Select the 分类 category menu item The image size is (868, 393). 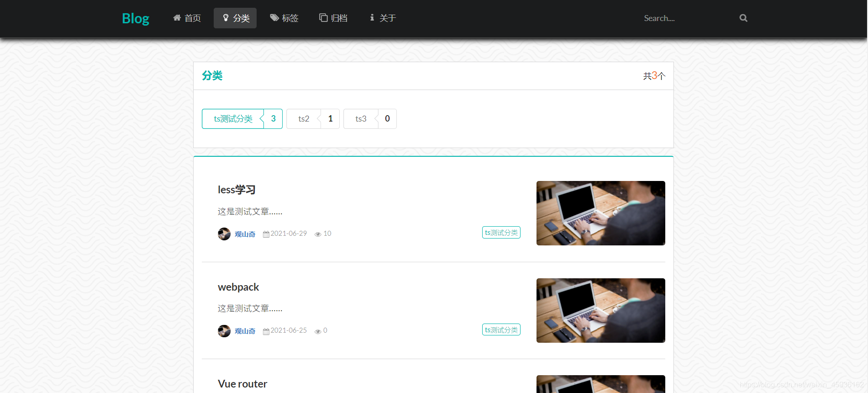click(235, 18)
